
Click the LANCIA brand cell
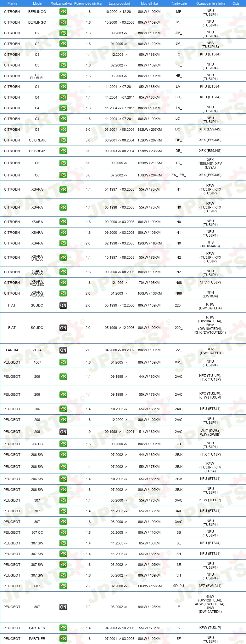[x=12, y=350]
